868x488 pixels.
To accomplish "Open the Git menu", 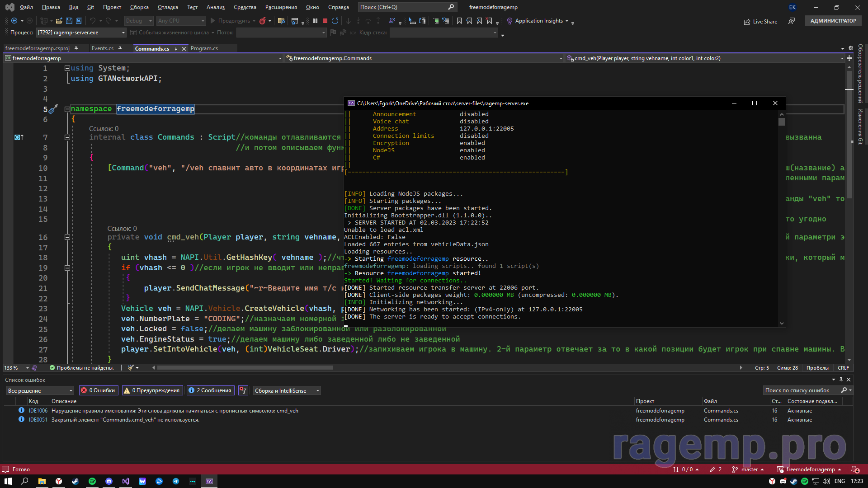I will pyautogui.click(x=90, y=7).
